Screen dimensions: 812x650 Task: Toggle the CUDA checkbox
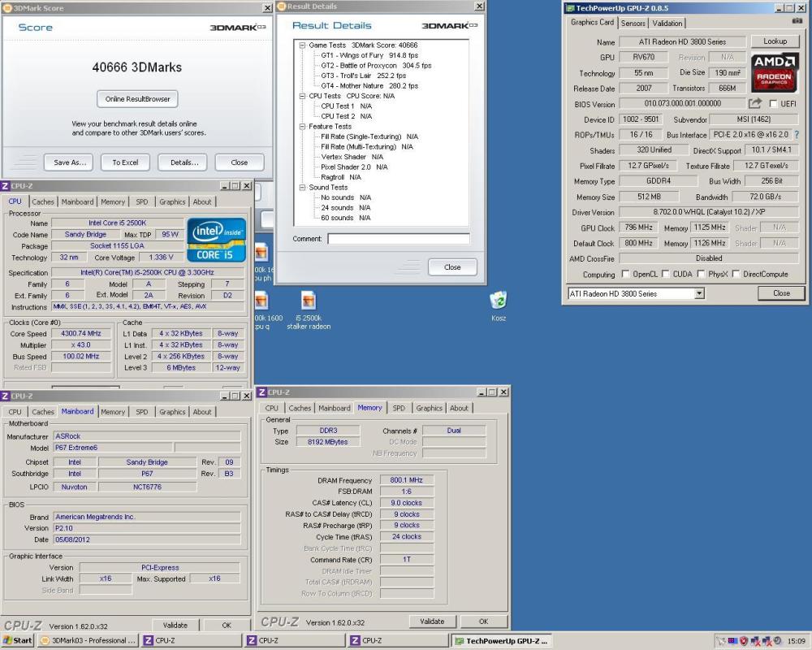coord(666,274)
